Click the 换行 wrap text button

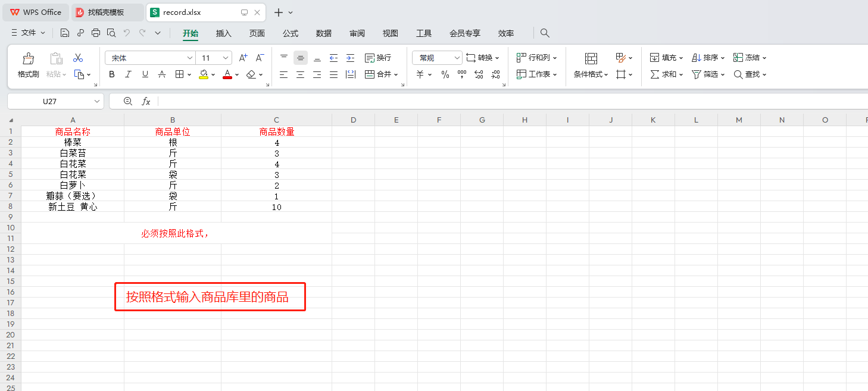(378, 58)
